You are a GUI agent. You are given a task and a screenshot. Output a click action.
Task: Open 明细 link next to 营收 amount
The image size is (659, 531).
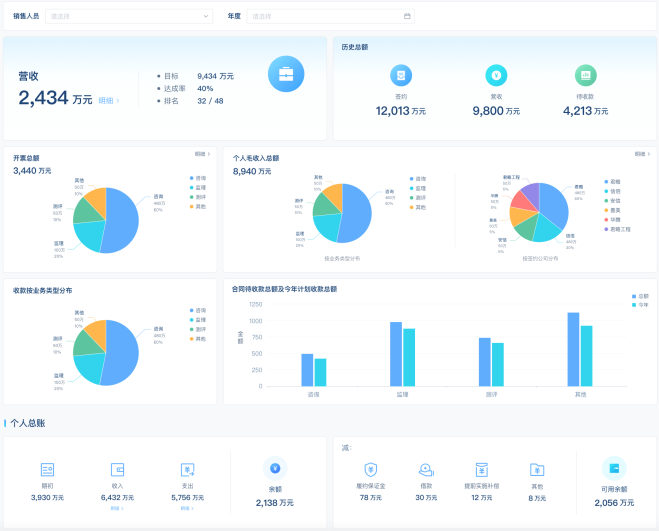[108, 101]
